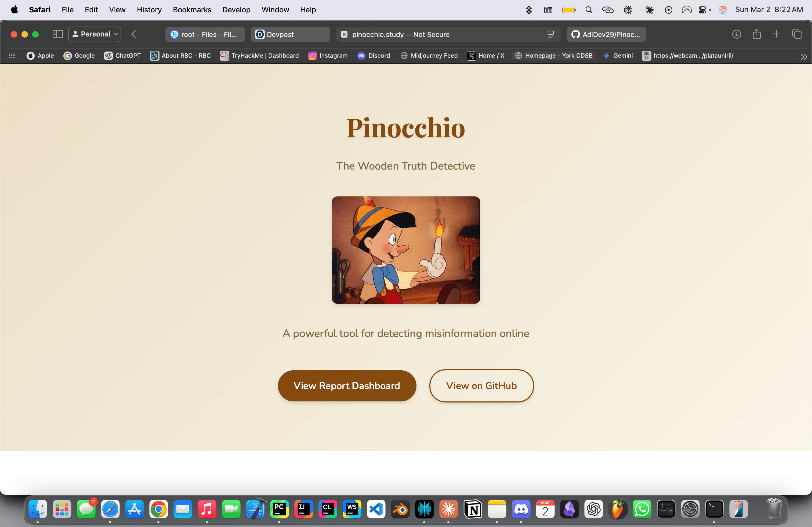Click the View on GitHub button

click(x=481, y=386)
